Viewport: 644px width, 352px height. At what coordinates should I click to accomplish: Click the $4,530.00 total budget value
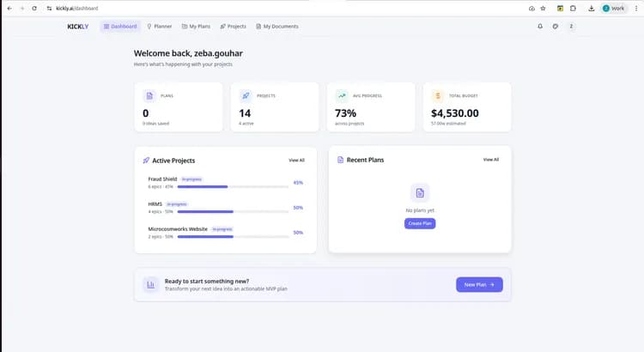454,113
